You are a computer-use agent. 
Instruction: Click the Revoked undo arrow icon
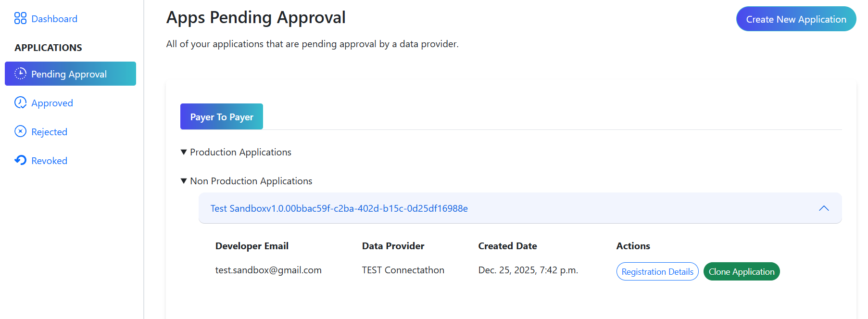point(20,160)
